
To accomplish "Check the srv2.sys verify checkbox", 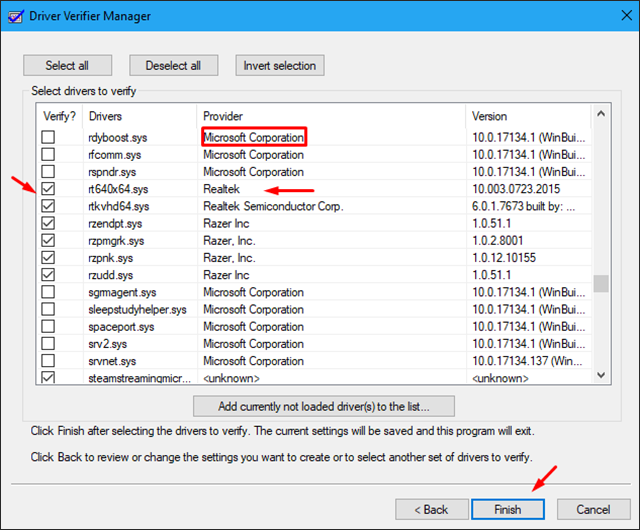I will pyautogui.click(x=48, y=343).
